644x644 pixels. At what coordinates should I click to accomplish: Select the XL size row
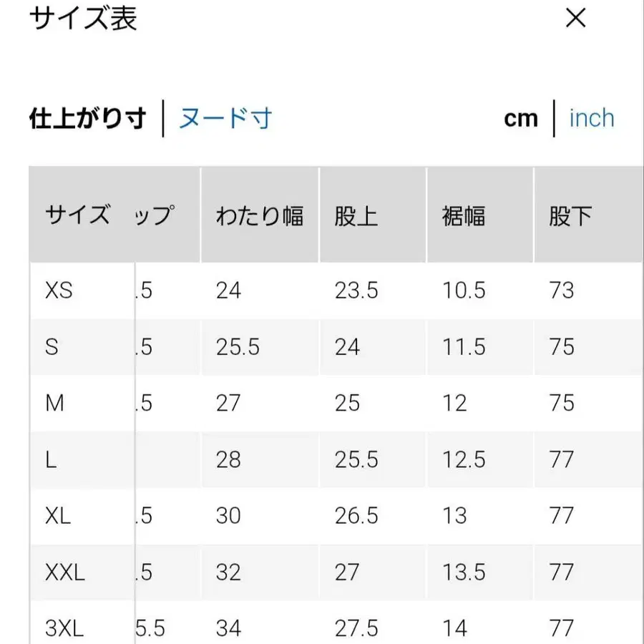coord(59,516)
